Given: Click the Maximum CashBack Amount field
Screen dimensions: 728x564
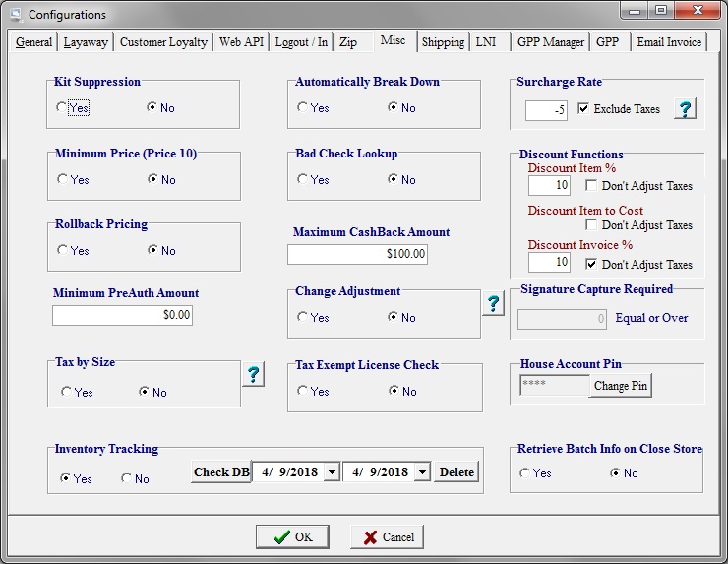Looking at the screenshot, I should pos(358,254).
